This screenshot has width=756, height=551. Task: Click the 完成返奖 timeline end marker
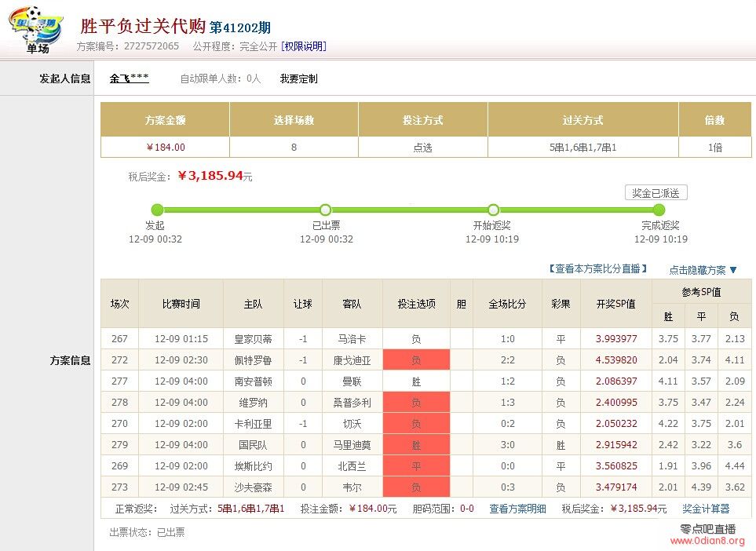coord(659,210)
